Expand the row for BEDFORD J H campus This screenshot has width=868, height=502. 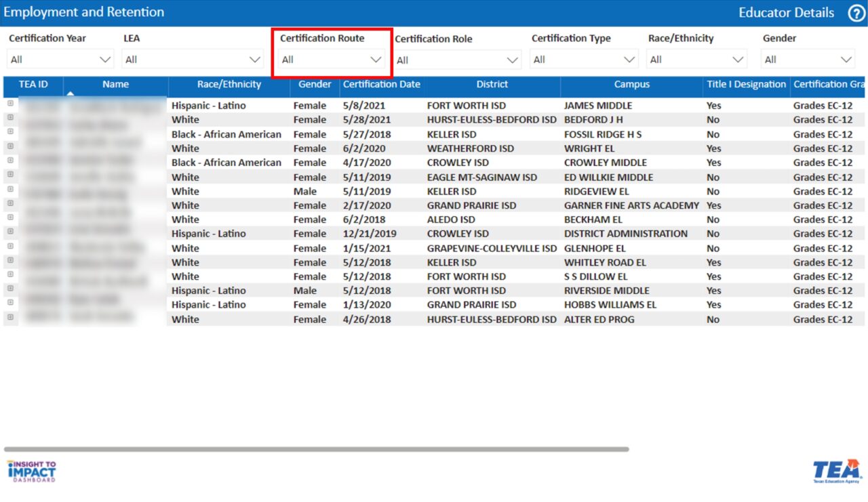(x=10, y=117)
